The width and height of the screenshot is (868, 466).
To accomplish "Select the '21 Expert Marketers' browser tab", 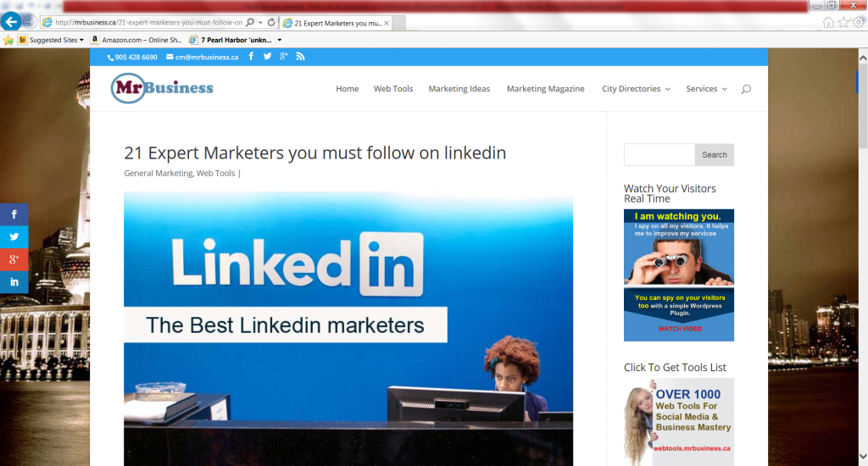I will click(x=336, y=23).
